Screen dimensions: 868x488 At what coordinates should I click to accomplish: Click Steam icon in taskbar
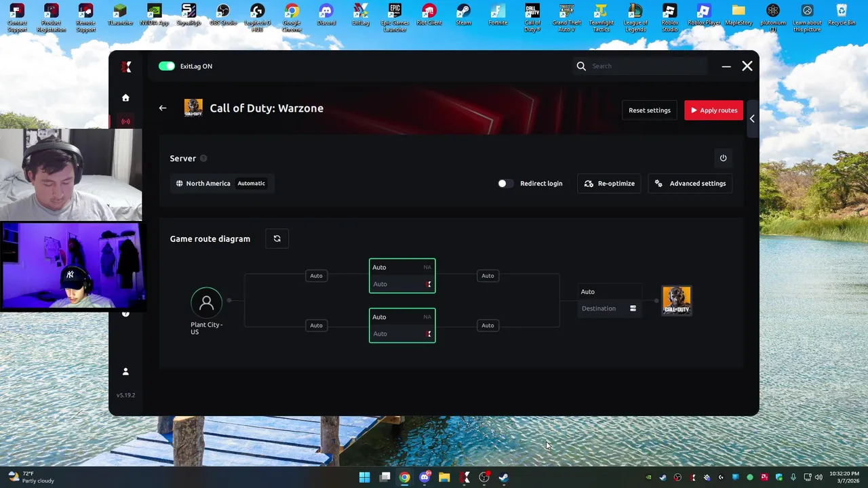pos(504,477)
